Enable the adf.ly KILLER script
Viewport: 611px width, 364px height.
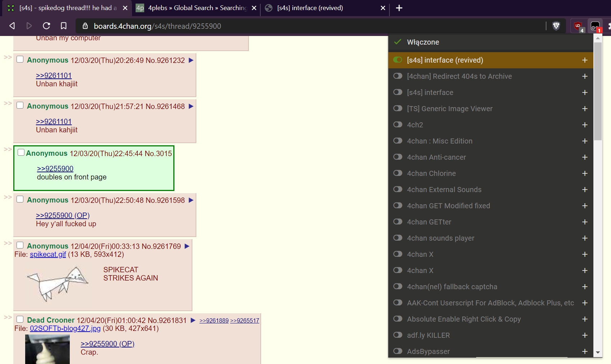point(397,335)
